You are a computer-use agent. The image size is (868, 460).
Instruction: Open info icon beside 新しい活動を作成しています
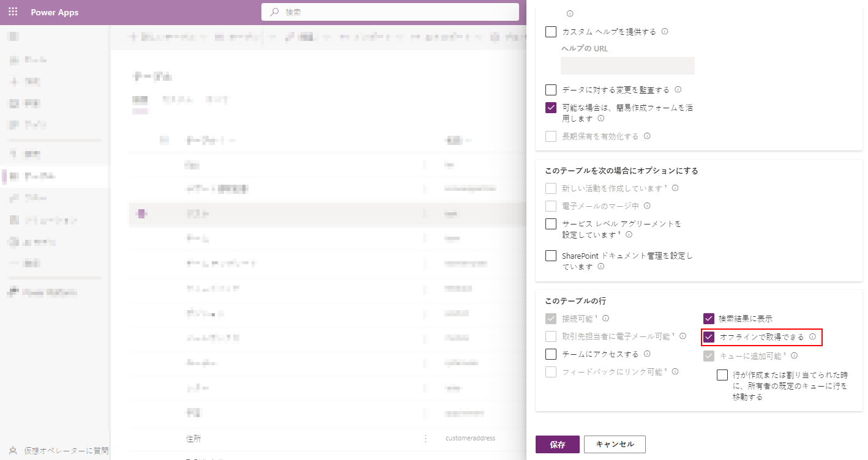(675, 188)
